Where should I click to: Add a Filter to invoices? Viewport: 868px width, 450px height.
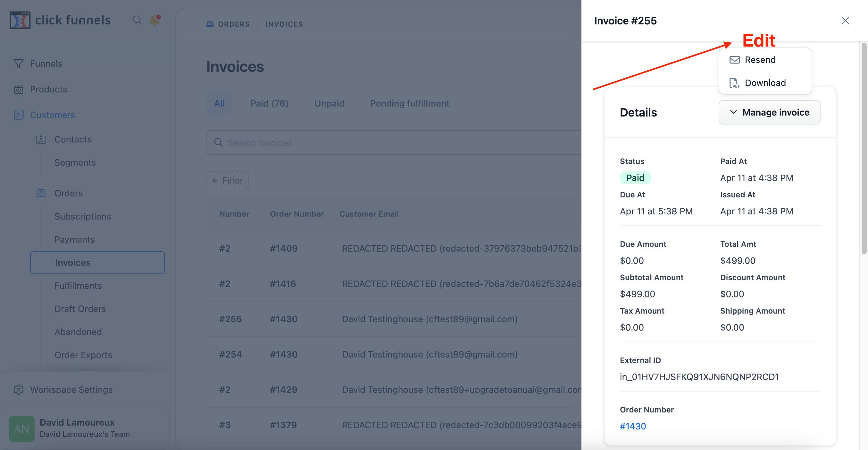tap(228, 180)
